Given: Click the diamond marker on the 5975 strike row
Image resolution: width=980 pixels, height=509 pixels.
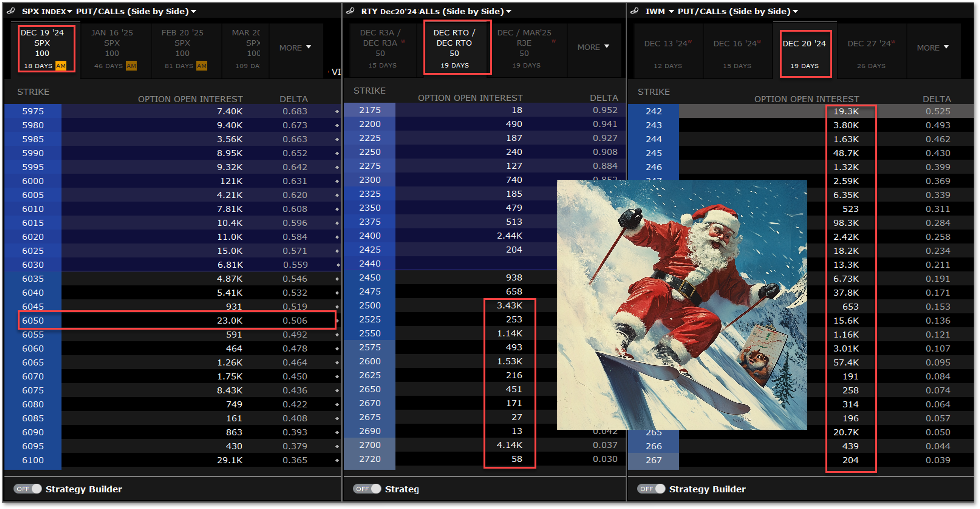Looking at the screenshot, I should (337, 112).
